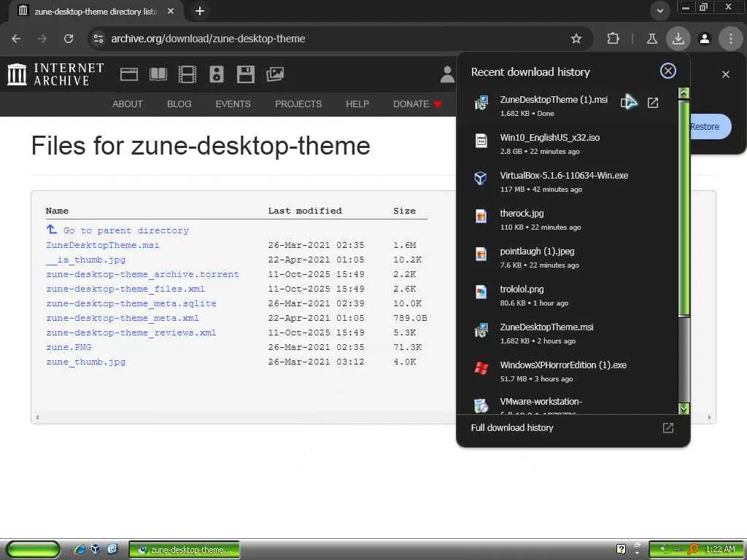Open the ABOUT menu item

tap(127, 104)
